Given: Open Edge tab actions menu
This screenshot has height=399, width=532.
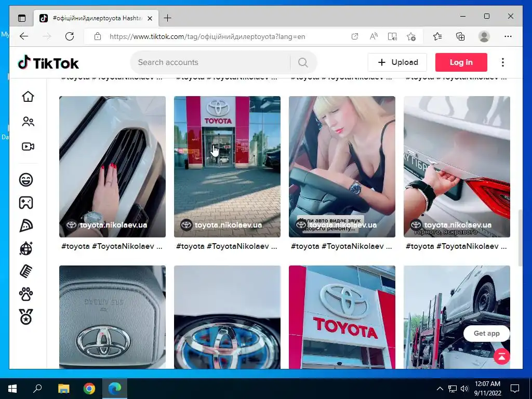Looking at the screenshot, I should pyautogui.click(x=22, y=18).
